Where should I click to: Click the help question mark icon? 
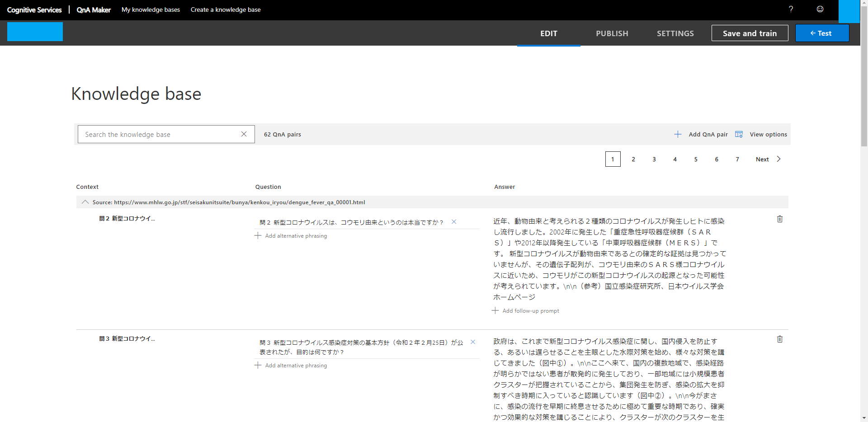tap(791, 9)
